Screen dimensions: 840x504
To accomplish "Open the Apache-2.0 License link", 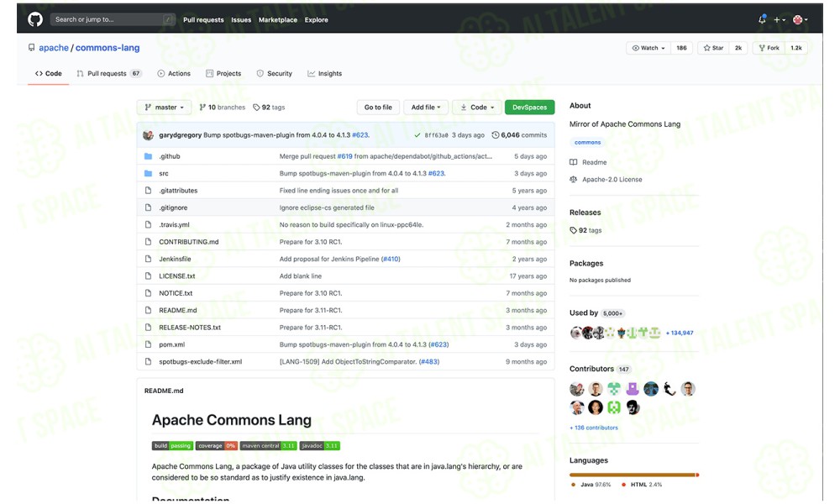I will point(606,180).
